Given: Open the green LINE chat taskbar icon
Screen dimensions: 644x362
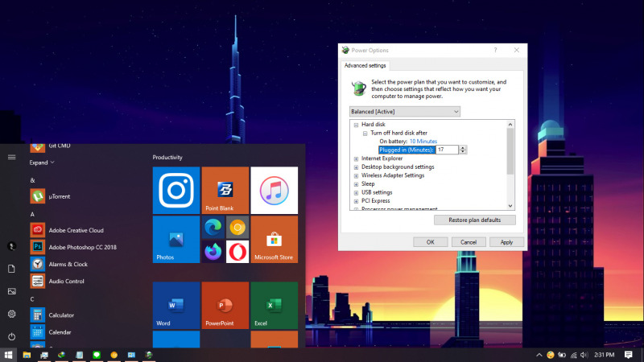Looking at the screenshot, I should pos(97,355).
